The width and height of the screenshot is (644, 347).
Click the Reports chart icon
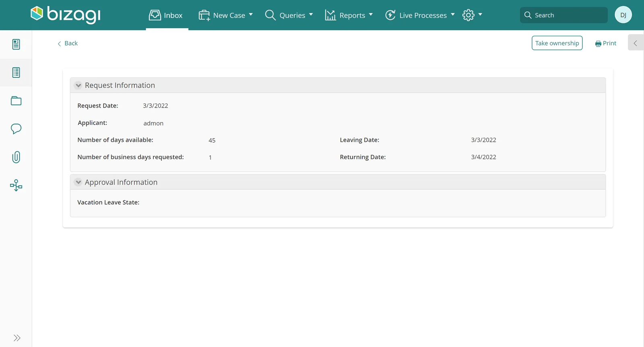[x=330, y=15]
